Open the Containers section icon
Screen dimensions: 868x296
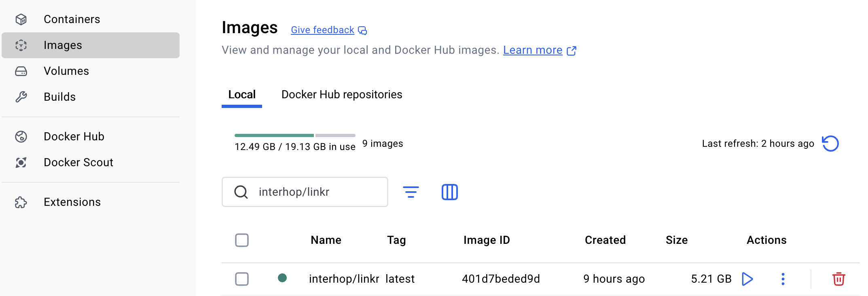pos(21,19)
